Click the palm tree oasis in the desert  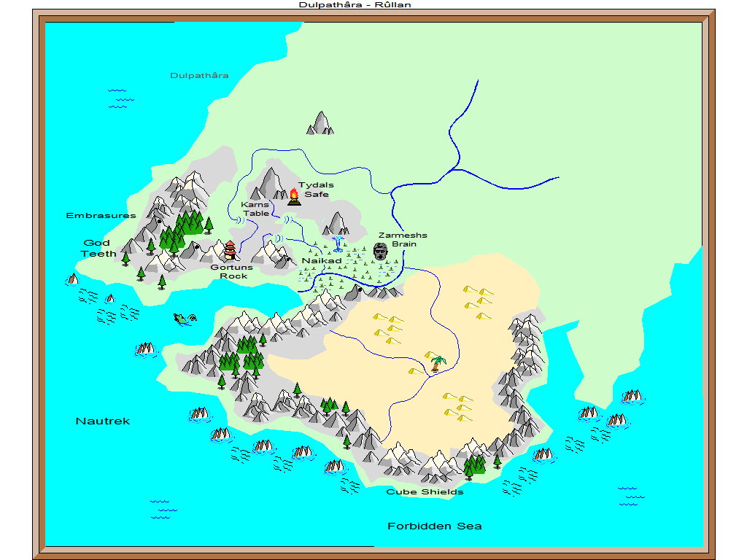click(x=436, y=363)
